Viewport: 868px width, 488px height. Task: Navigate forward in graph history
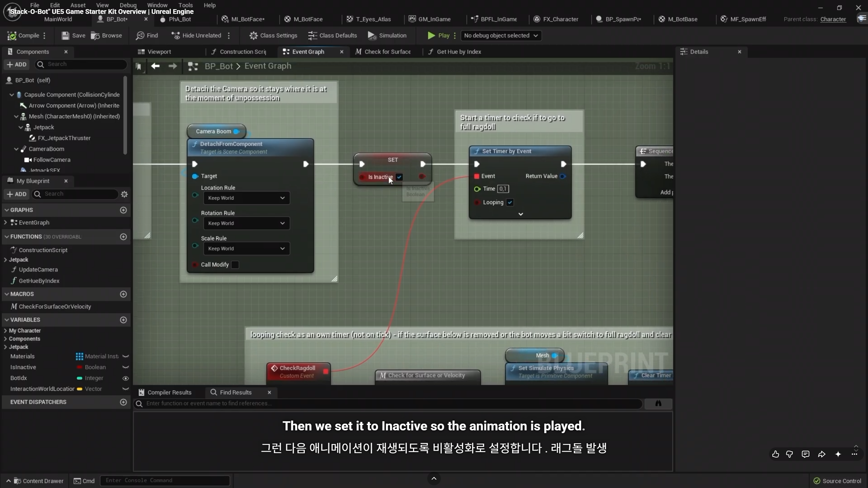click(x=173, y=66)
